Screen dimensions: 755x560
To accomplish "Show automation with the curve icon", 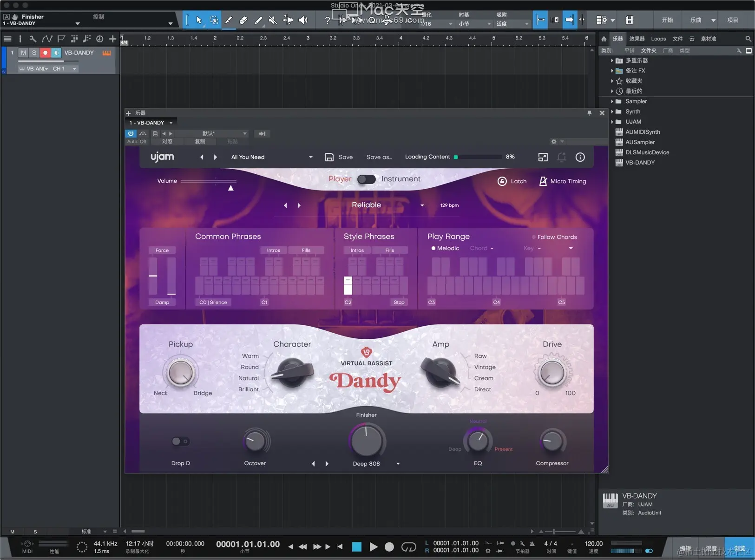I will (x=47, y=39).
